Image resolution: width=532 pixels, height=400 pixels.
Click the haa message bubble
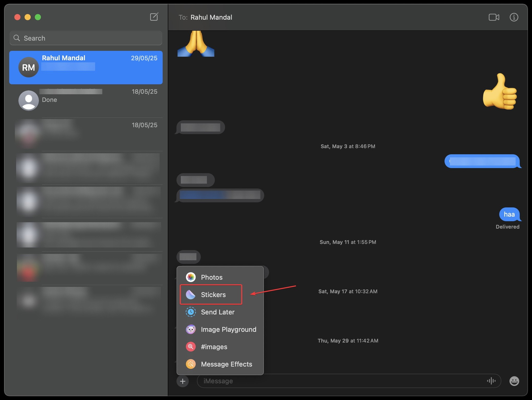[509, 214]
